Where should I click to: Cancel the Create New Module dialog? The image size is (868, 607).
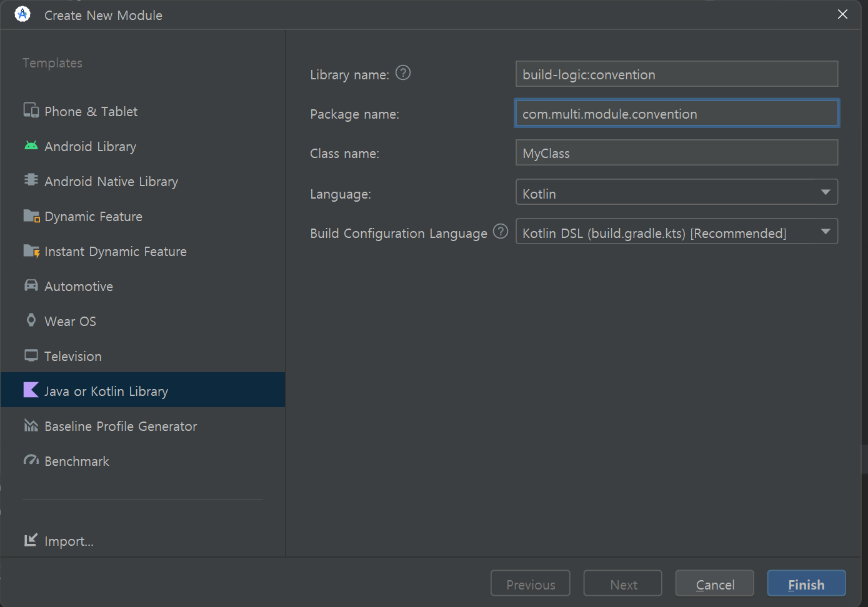[x=715, y=584]
